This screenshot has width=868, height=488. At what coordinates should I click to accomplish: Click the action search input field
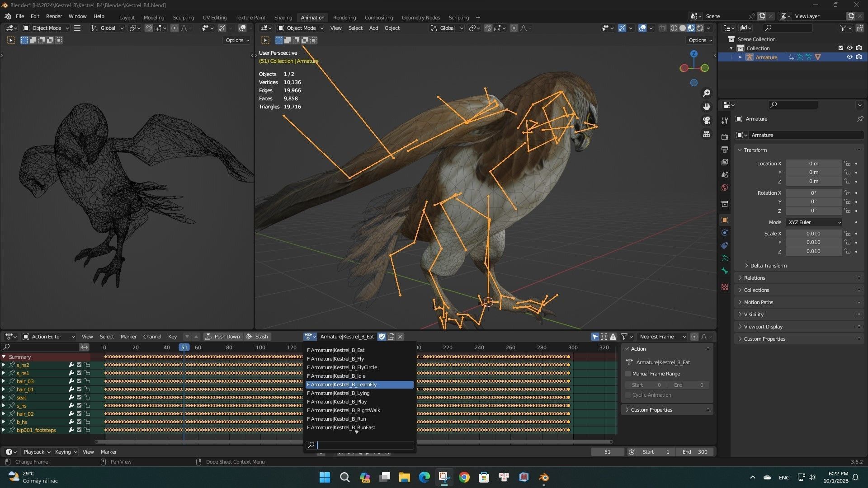pyautogui.click(x=364, y=445)
